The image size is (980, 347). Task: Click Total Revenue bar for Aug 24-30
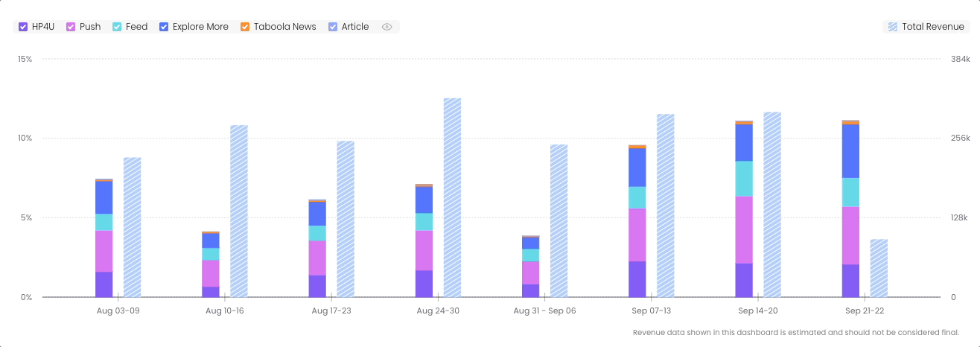click(x=452, y=197)
